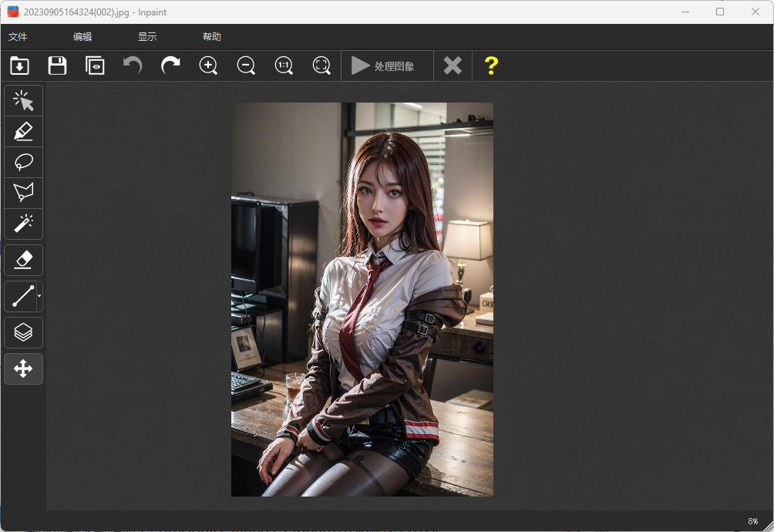Click the Inpaint app icon in title bar

pos(13,12)
